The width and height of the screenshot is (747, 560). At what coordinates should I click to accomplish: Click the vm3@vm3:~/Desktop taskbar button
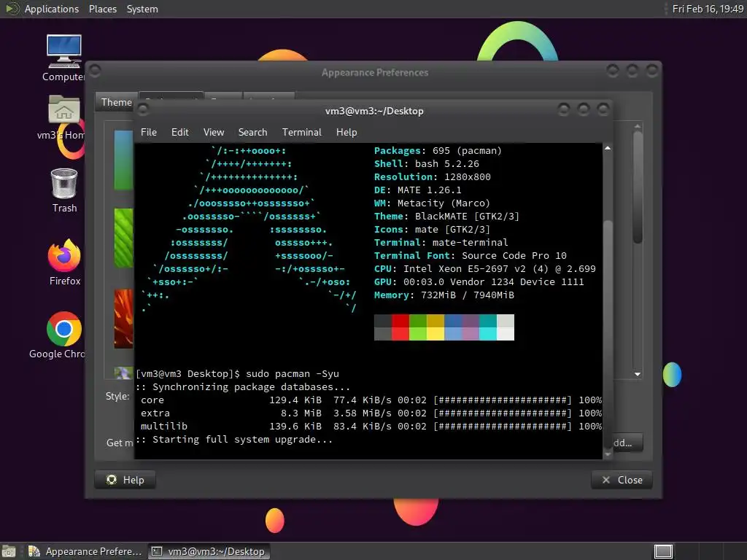pyautogui.click(x=209, y=551)
